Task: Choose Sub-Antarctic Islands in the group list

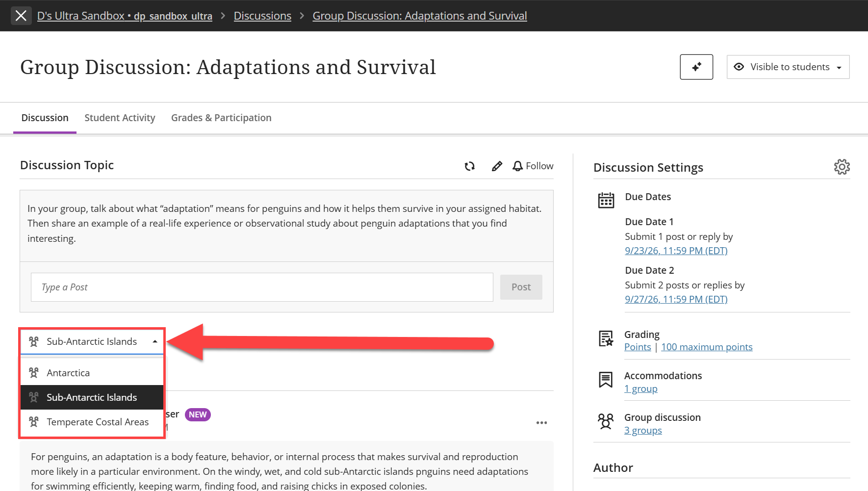Action: [92, 397]
